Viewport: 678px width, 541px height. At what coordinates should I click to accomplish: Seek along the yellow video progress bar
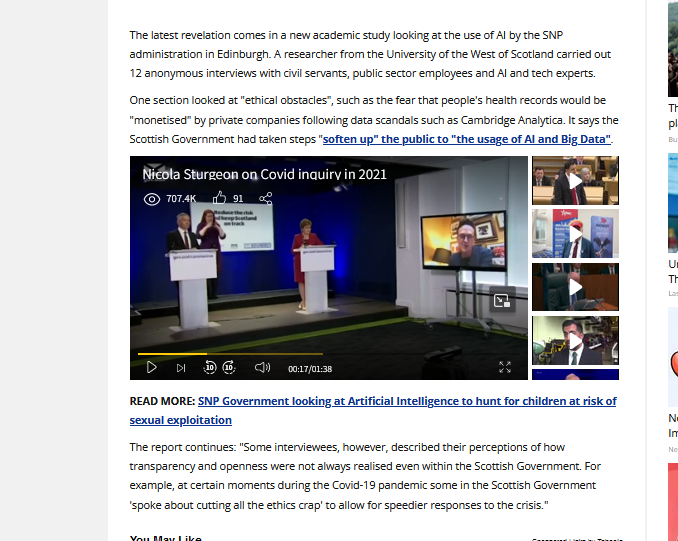[x=230, y=354]
